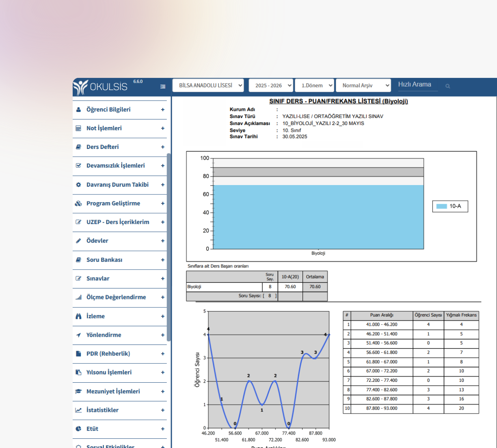Open the 1.Dönem term dropdown

pos(315,86)
